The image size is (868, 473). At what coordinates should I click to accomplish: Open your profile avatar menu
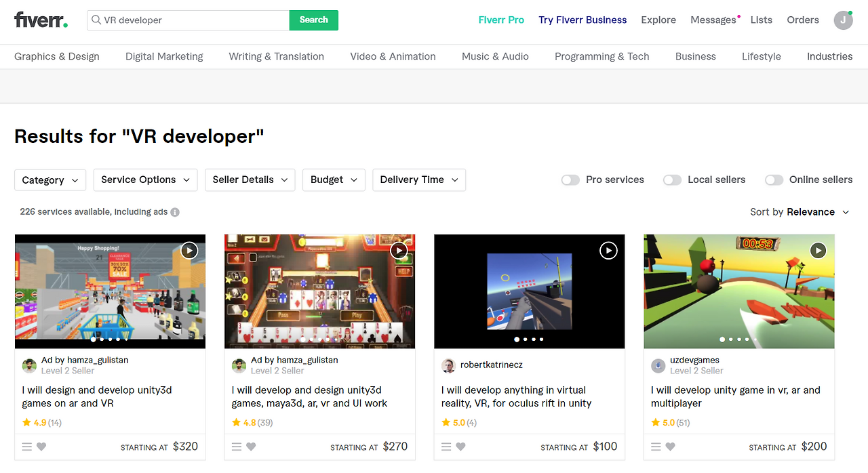coord(843,20)
